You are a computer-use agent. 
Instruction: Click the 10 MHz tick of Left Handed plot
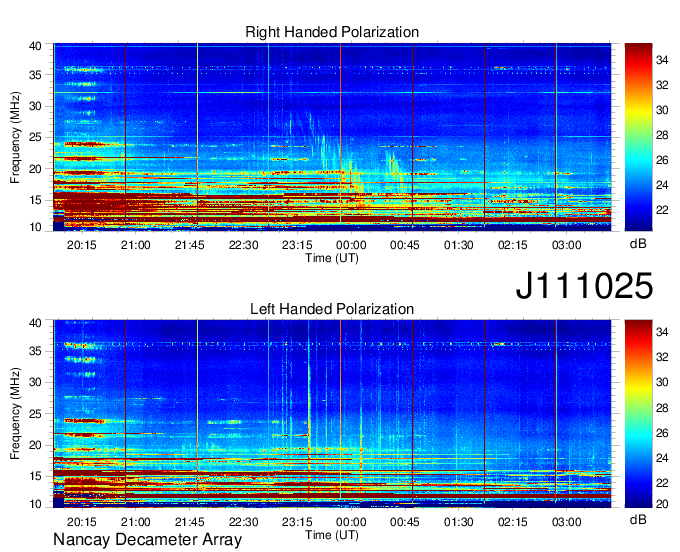35,504
